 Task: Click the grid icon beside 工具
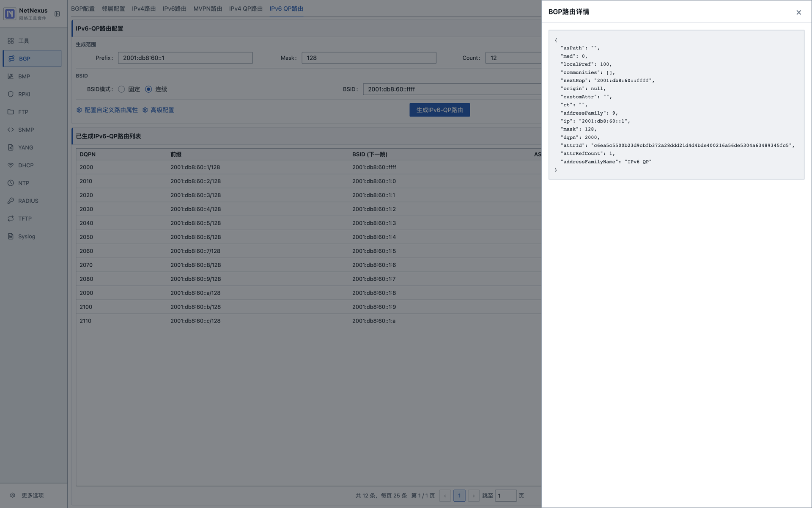click(11, 41)
